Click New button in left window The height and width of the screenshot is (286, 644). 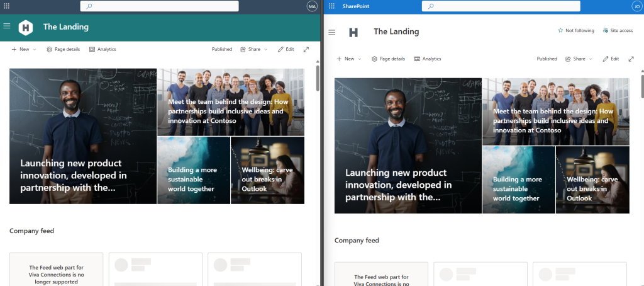(x=21, y=49)
